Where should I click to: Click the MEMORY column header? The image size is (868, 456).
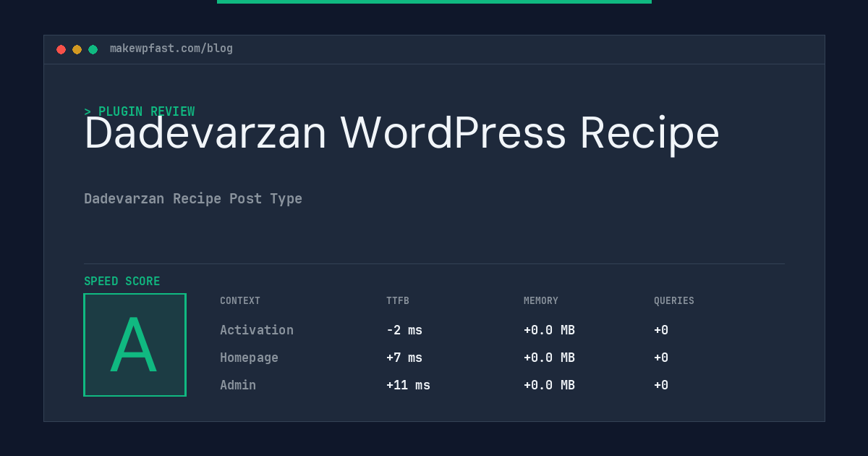coord(541,301)
